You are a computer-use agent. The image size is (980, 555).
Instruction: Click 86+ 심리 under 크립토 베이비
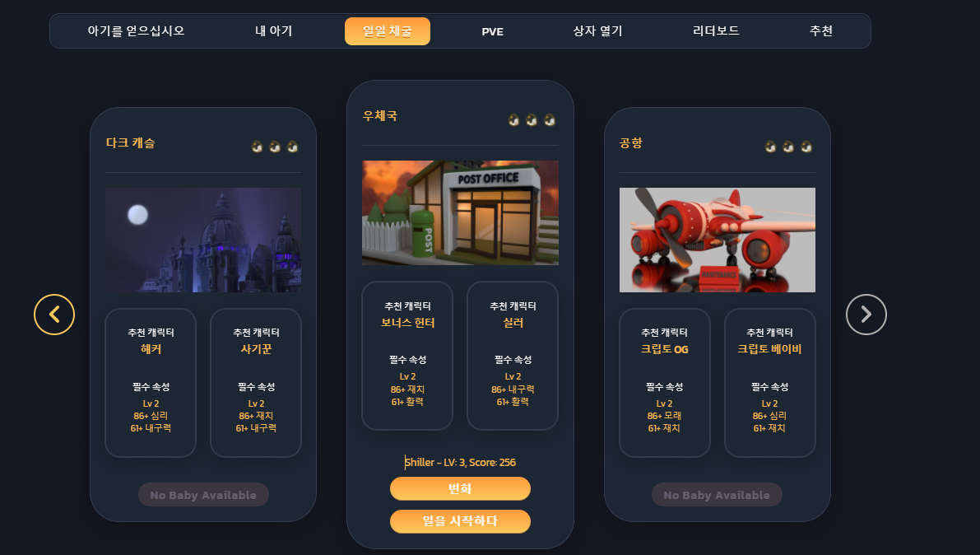pyautogui.click(x=769, y=416)
